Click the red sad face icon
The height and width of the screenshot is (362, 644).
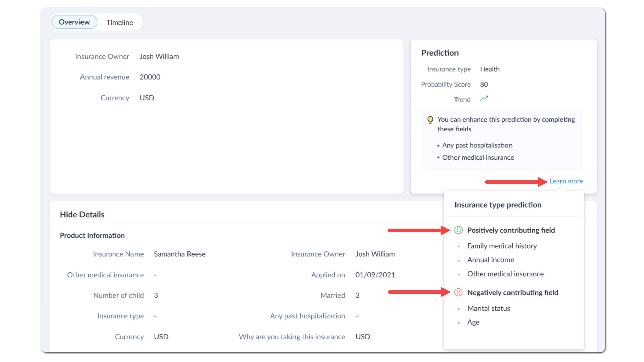[458, 292]
